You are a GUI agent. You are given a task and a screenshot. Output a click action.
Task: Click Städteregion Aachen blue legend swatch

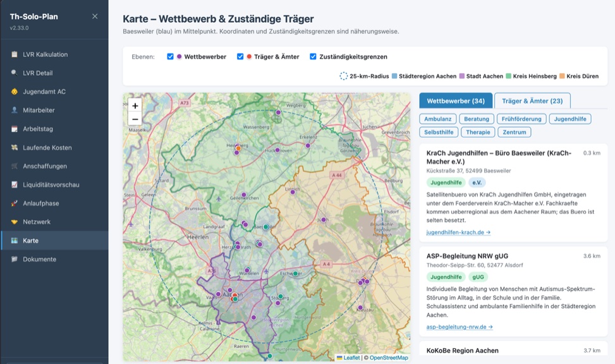pos(394,76)
